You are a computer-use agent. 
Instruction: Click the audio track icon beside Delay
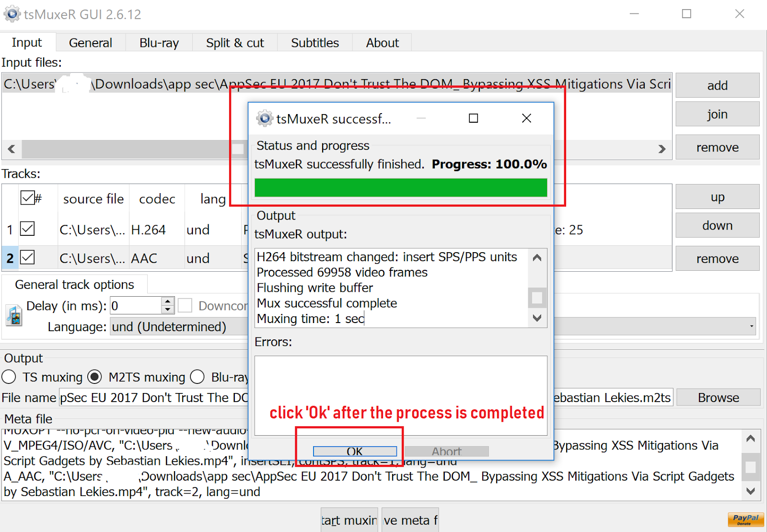(x=14, y=315)
